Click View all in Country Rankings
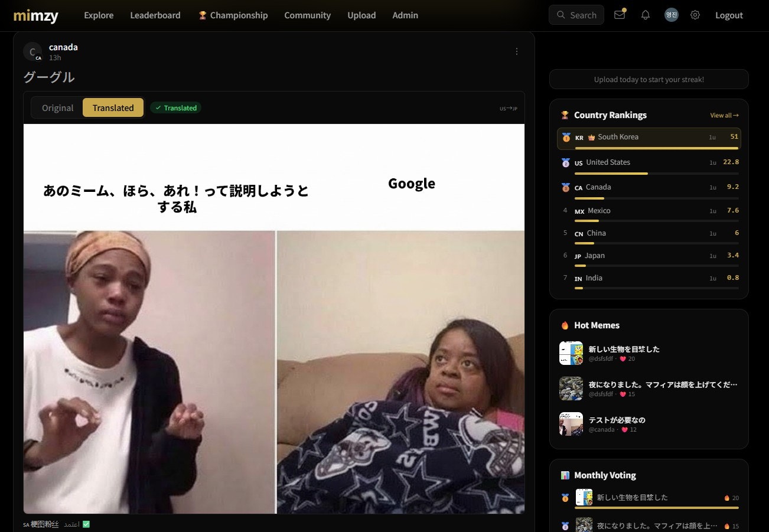 [x=724, y=116]
